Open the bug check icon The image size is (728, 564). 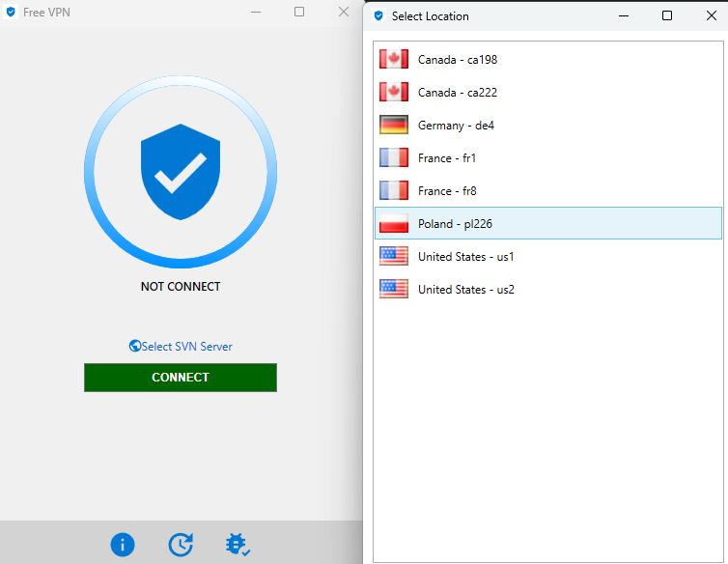[x=238, y=545]
